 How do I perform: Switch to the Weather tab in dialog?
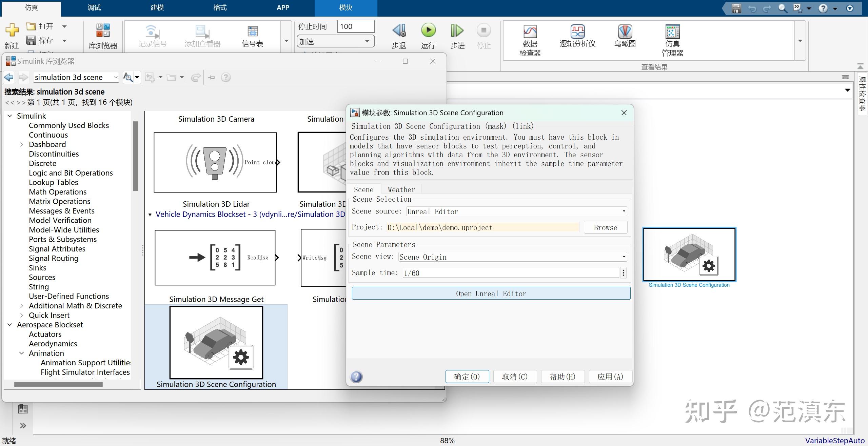401,189
